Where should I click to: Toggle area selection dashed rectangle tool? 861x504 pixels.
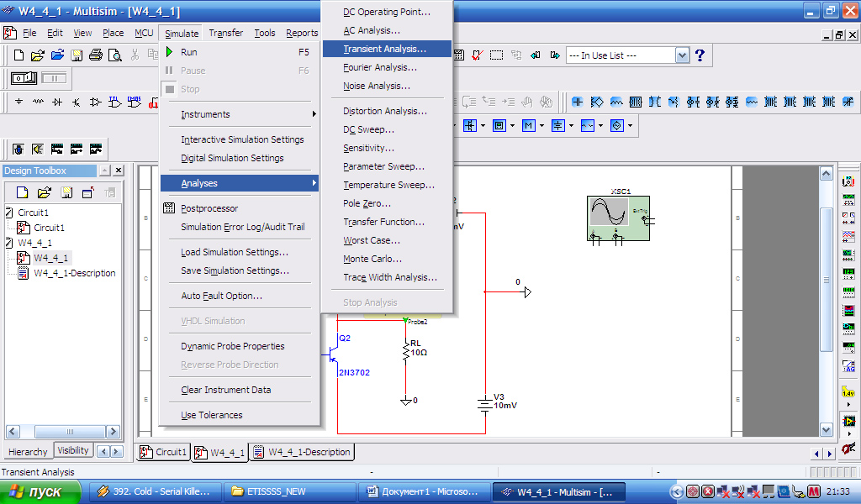click(496, 55)
